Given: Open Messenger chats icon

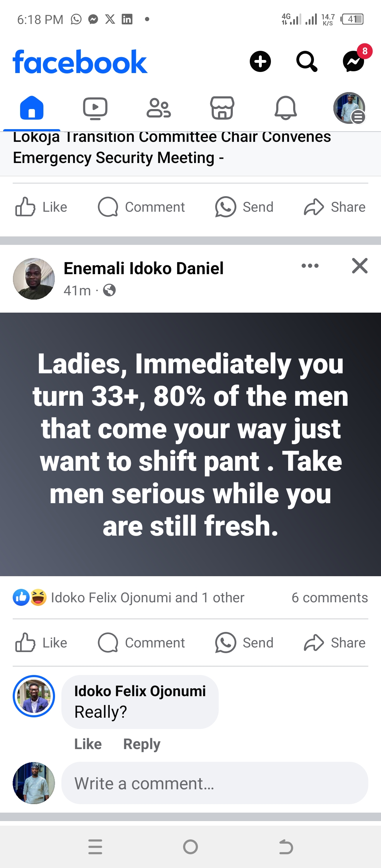Looking at the screenshot, I should (354, 61).
